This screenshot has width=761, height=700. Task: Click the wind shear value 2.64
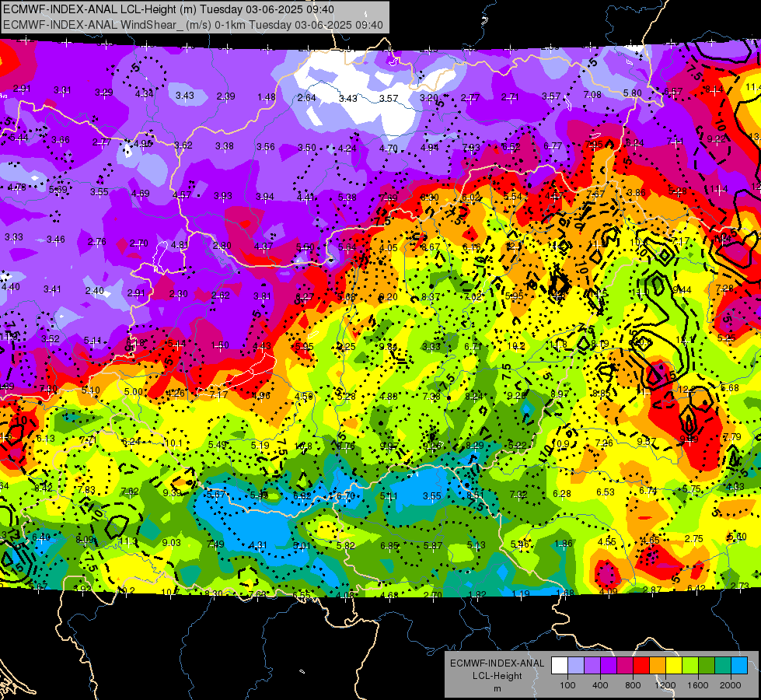click(x=307, y=98)
